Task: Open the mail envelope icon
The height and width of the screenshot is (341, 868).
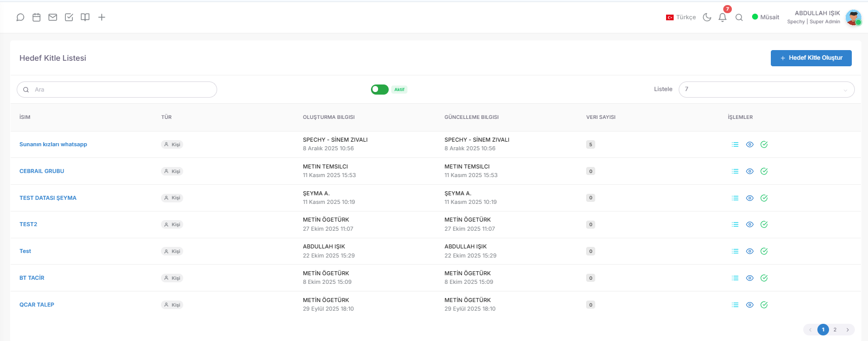Action: coord(53,17)
